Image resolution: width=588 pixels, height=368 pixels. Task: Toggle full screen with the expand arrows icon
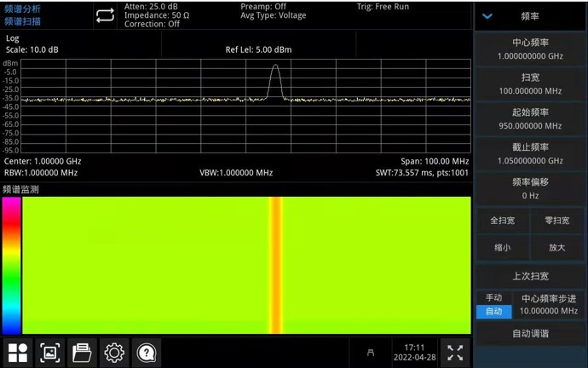click(x=455, y=352)
